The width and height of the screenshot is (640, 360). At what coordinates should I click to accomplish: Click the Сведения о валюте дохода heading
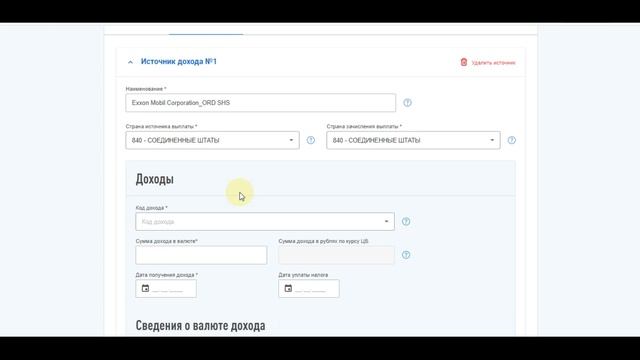click(200, 326)
